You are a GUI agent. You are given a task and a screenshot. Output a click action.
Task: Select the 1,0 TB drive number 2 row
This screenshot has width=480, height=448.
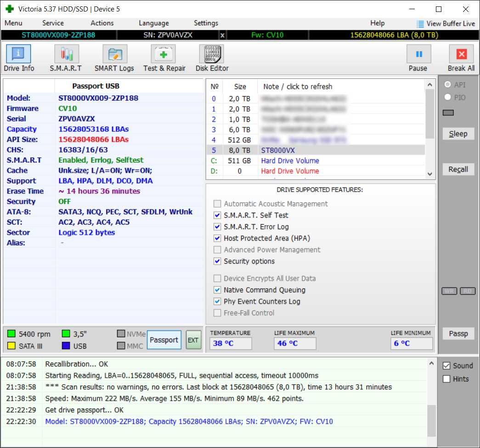tap(316, 119)
